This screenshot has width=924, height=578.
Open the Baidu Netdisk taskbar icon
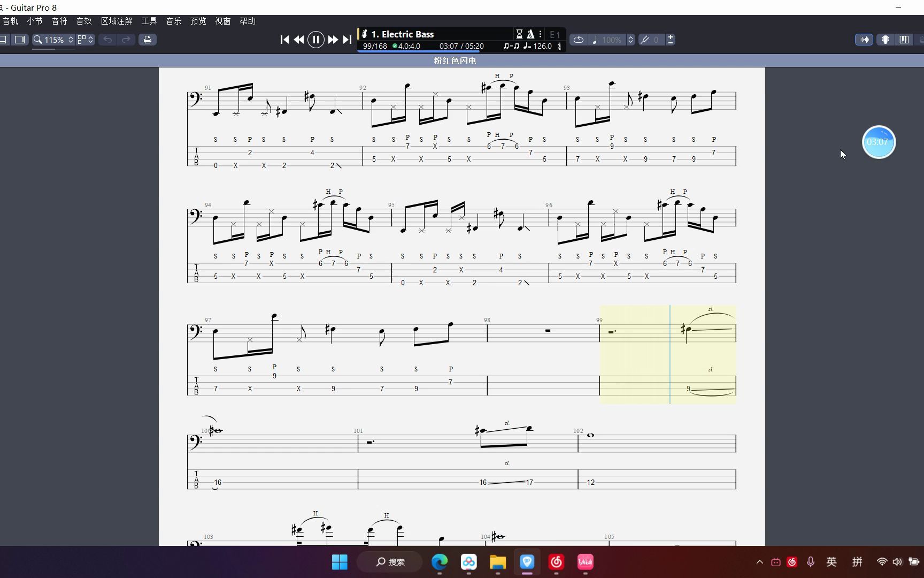click(469, 562)
